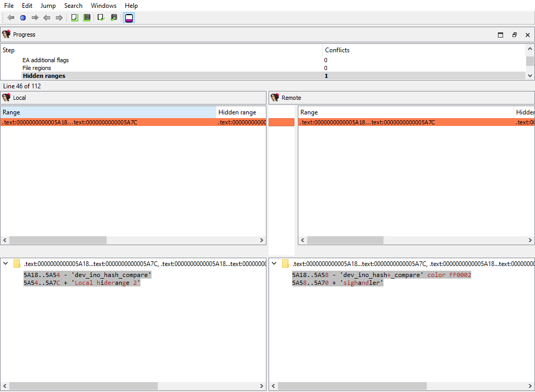Image resolution: width=535 pixels, height=392 pixels.
Task: Collapse the Local detail tree node
Action: coord(5,264)
